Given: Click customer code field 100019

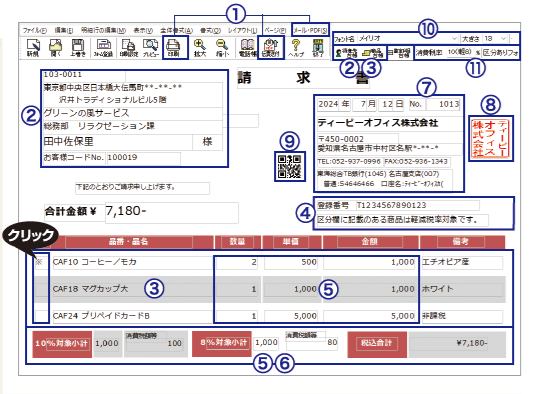Looking at the screenshot, I should (143, 158).
